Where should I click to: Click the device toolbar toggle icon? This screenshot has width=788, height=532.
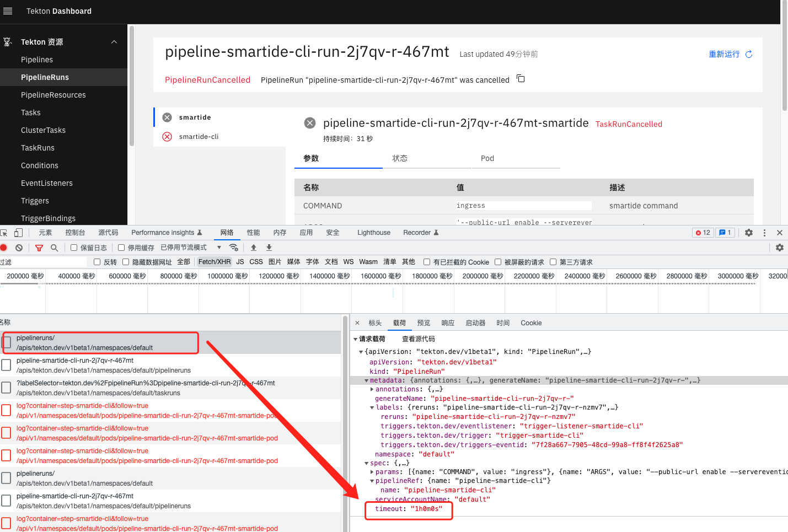click(x=18, y=233)
